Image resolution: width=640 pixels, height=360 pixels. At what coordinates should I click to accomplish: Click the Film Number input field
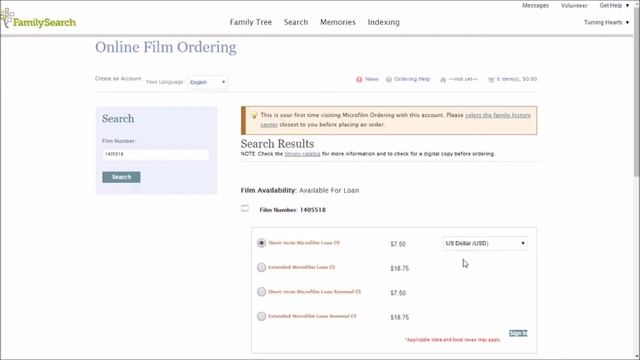155,154
